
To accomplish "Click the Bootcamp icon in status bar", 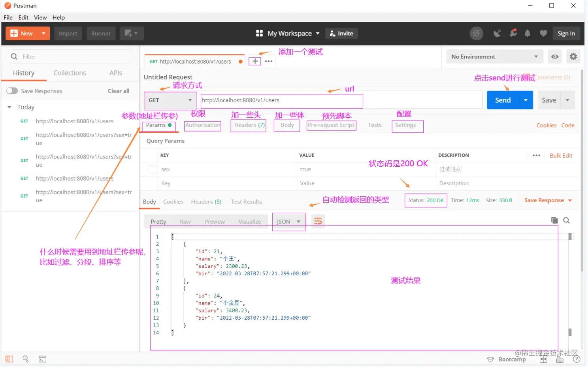I will tap(490, 359).
